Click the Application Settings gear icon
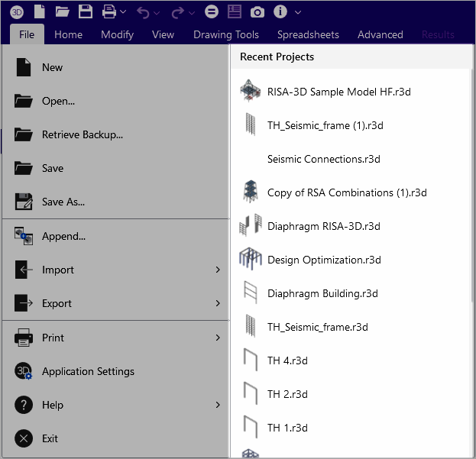Image resolution: width=476 pixels, height=459 pixels. [24, 371]
